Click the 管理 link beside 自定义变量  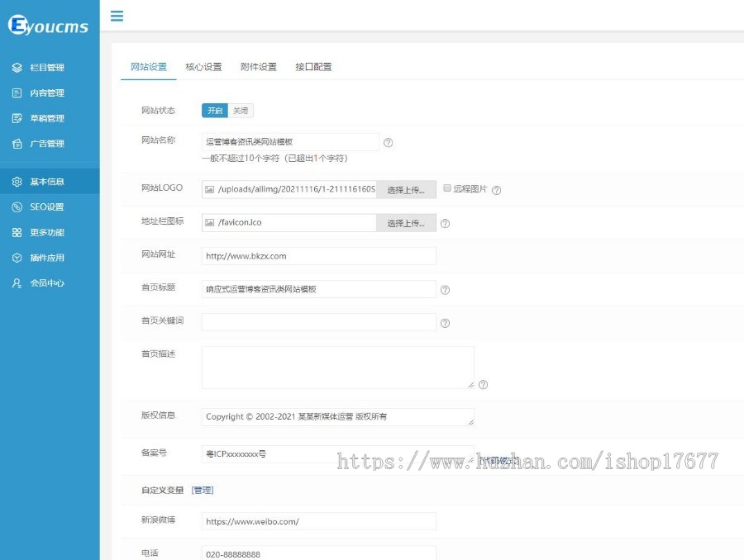[203, 490]
